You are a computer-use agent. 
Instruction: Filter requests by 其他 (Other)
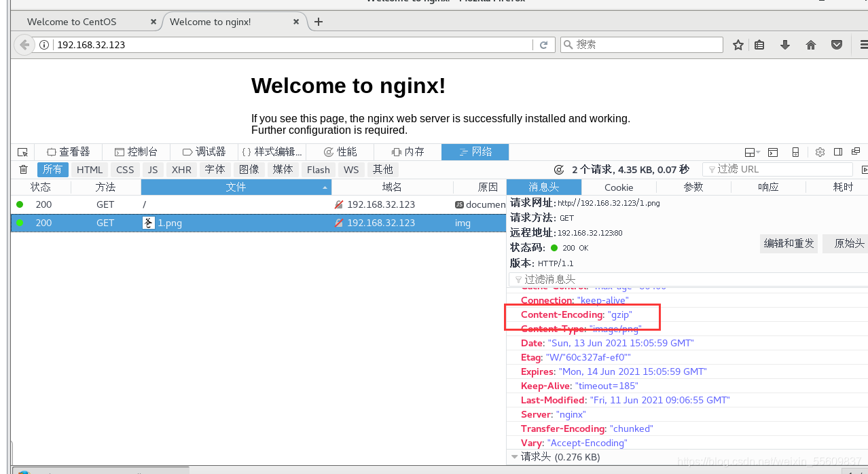[x=382, y=170]
